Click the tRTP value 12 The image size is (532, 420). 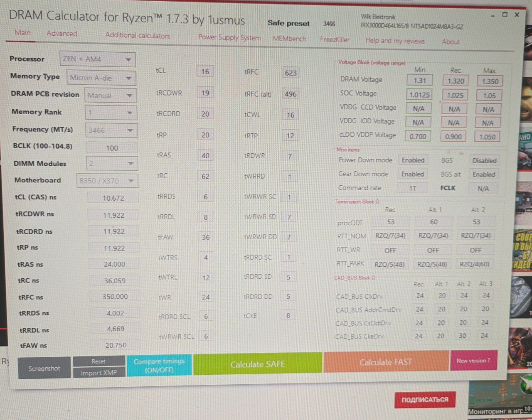pos(290,135)
